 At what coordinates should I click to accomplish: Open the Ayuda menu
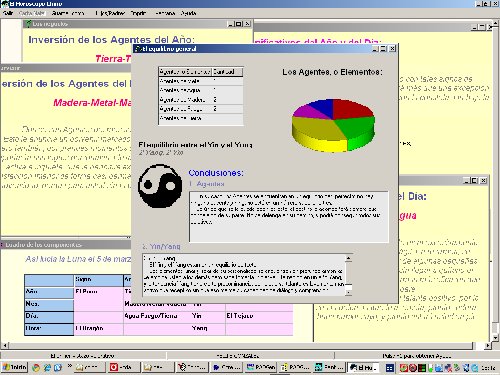pyautogui.click(x=188, y=13)
